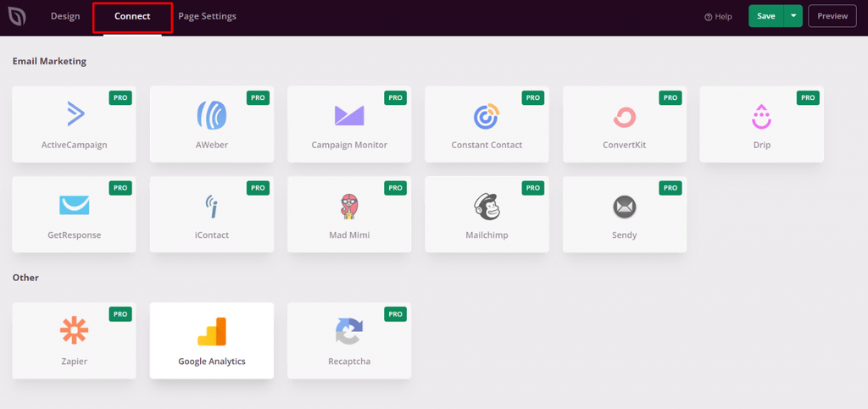Click the Drip label text
This screenshot has height=409, width=868.
coord(762,146)
